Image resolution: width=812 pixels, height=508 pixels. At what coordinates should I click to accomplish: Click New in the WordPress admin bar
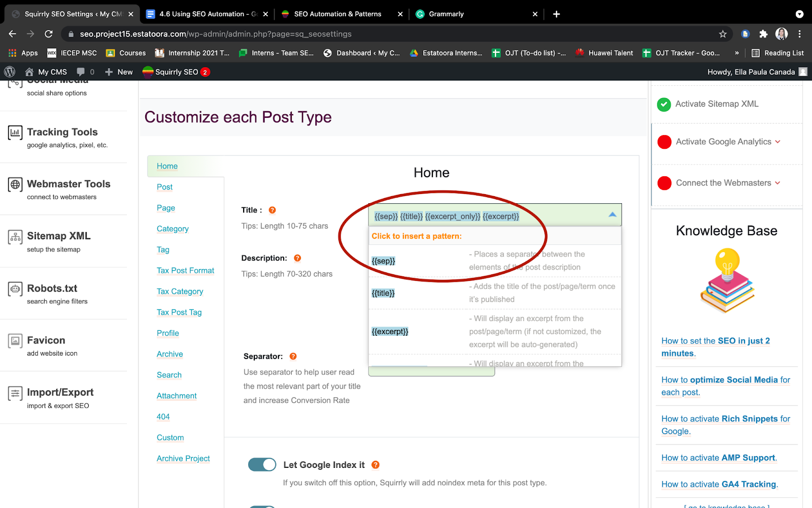(119, 72)
